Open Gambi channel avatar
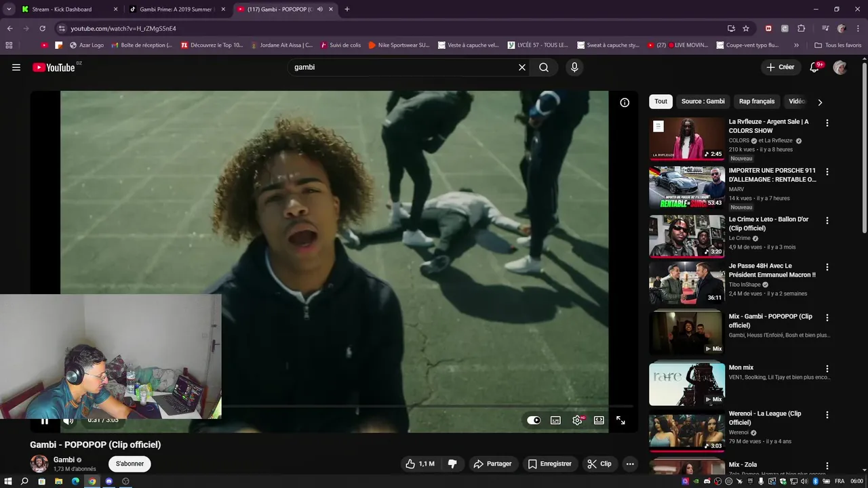The image size is (868, 488). (x=39, y=464)
